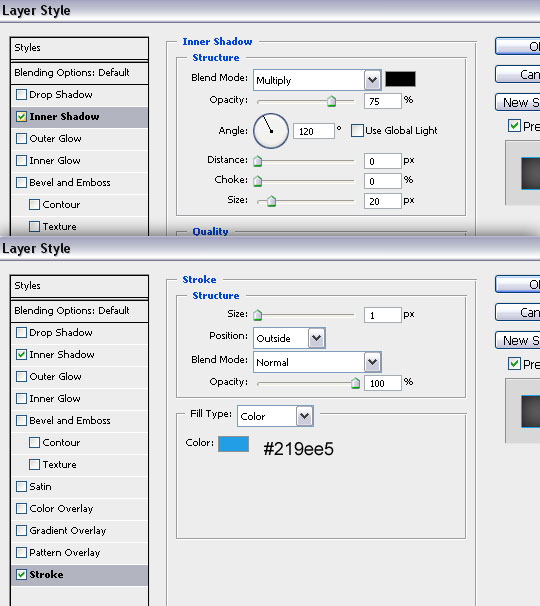Click the Inner Shadow opacity slider handle
Viewport: 540px width, 606px height.
(332, 101)
